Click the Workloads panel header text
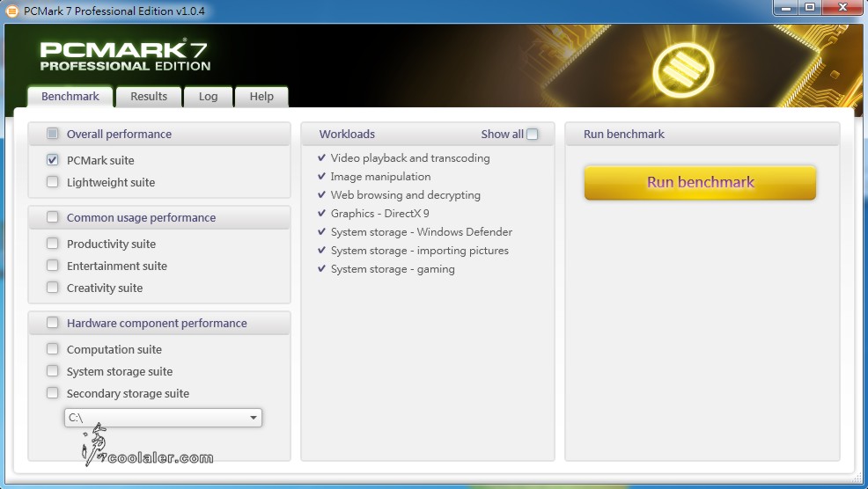The image size is (868, 489). 347,134
